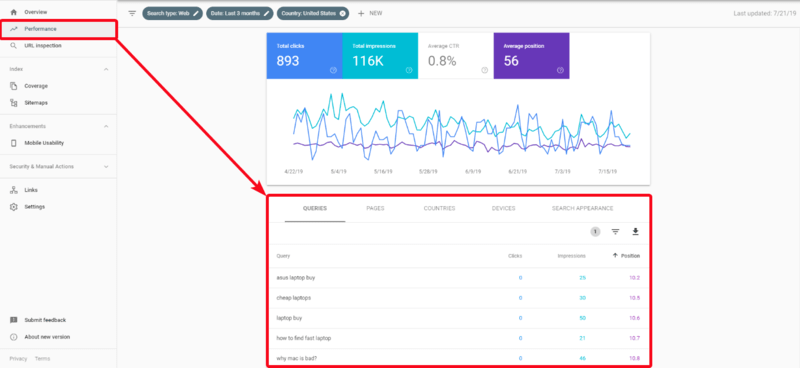This screenshot has width=800, height=368.
Task: Click the table filter rows icon
Action: tap(615, 232)
